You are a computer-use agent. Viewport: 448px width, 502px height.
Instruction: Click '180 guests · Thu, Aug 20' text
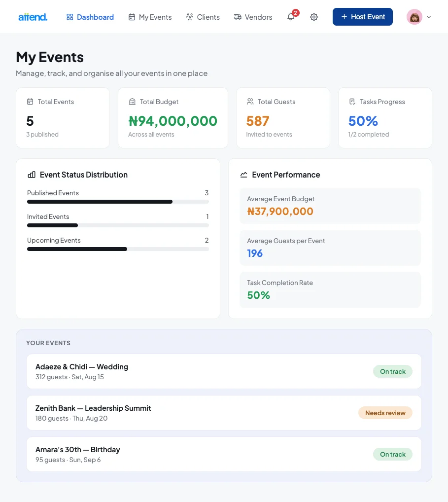pyautogui.click(x=71, y=418)
